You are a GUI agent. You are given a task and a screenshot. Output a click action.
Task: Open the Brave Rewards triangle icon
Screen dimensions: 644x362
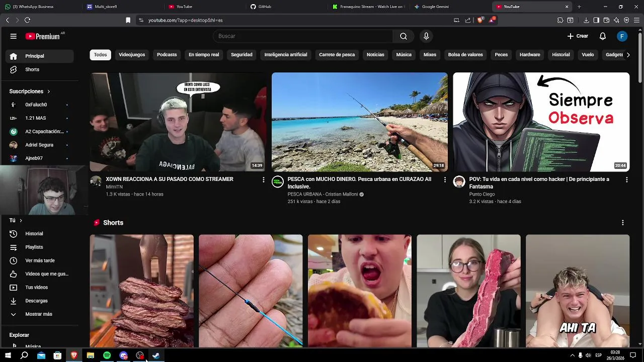coord(492,20)
